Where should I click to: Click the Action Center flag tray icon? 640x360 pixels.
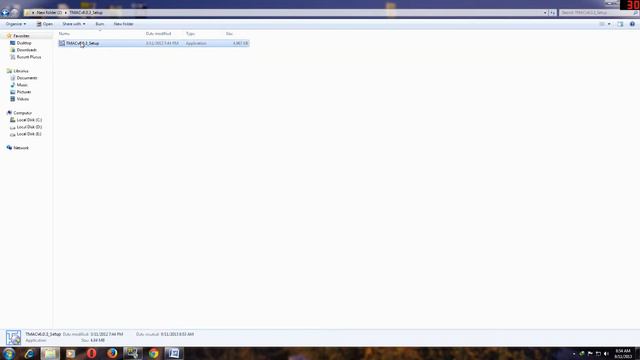[x=590, y=354]
